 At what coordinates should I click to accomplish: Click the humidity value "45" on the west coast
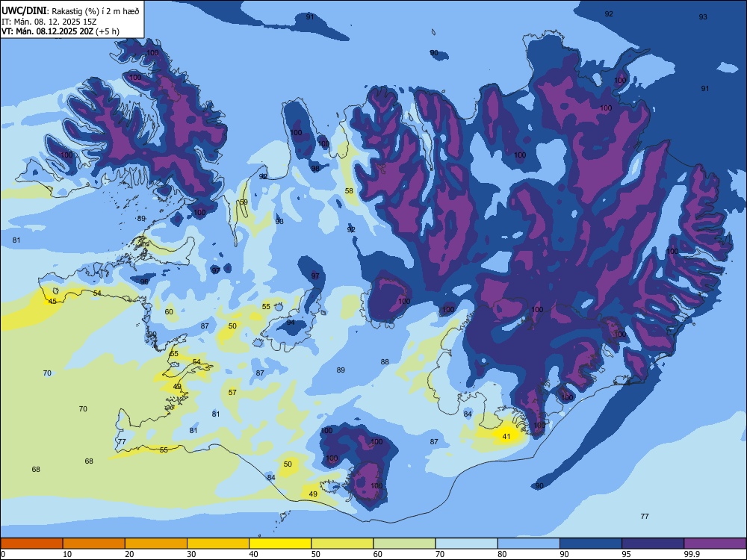click(x=52, y=301)
